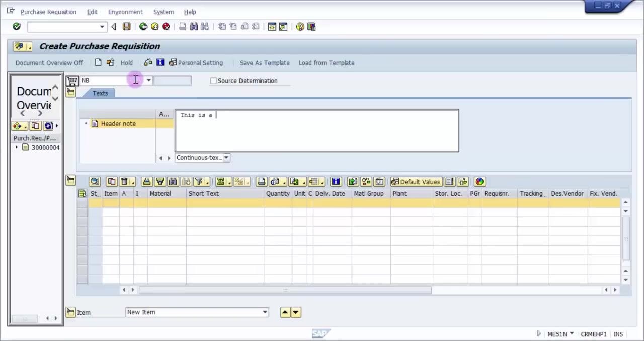
Task: Click the Customize Local Layout icon
Action: point(311,27)
